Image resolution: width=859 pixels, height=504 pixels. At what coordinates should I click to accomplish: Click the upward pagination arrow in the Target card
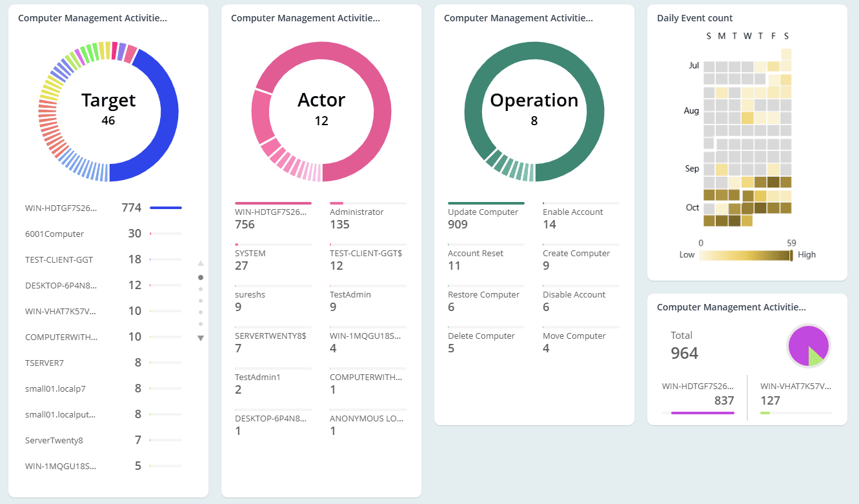201,263
